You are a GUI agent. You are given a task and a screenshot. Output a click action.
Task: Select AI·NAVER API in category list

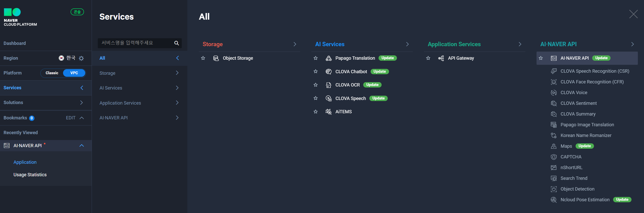click(x=139, y=118)
